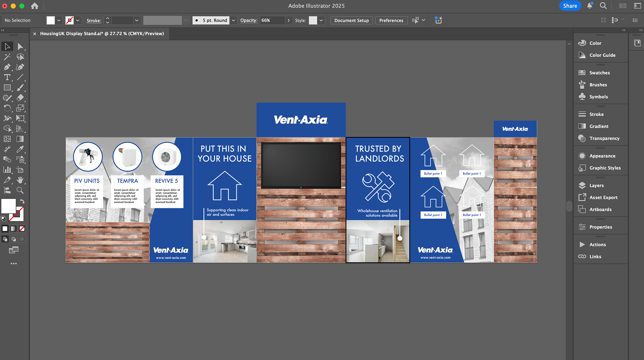
Task: Click the Share button
Action: tap(570, 6)
